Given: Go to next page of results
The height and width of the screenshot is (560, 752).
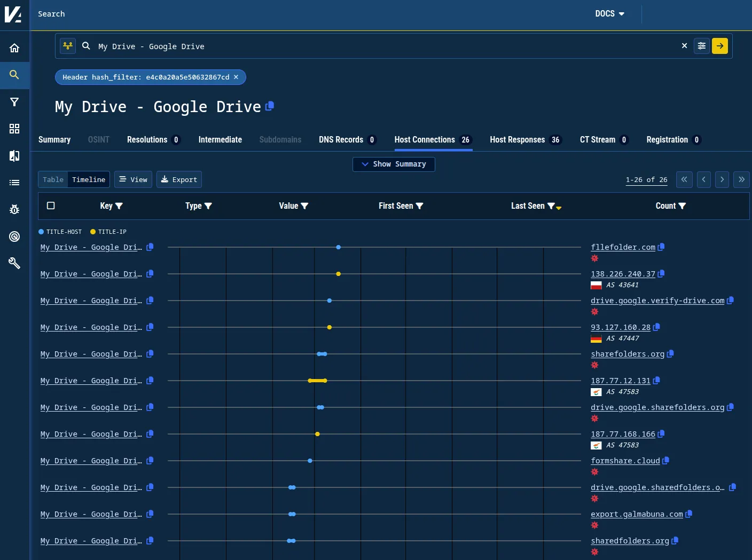Looking at the screenshot, I should 722,179.
